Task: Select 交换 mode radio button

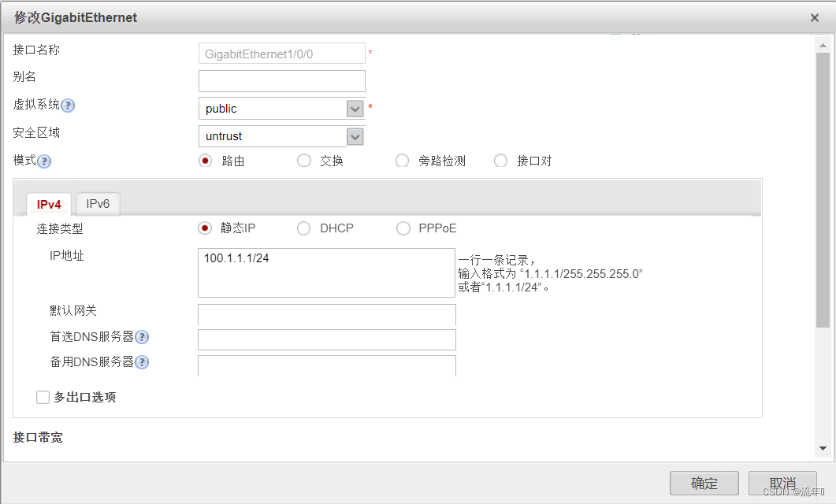Action: (304, 161)
